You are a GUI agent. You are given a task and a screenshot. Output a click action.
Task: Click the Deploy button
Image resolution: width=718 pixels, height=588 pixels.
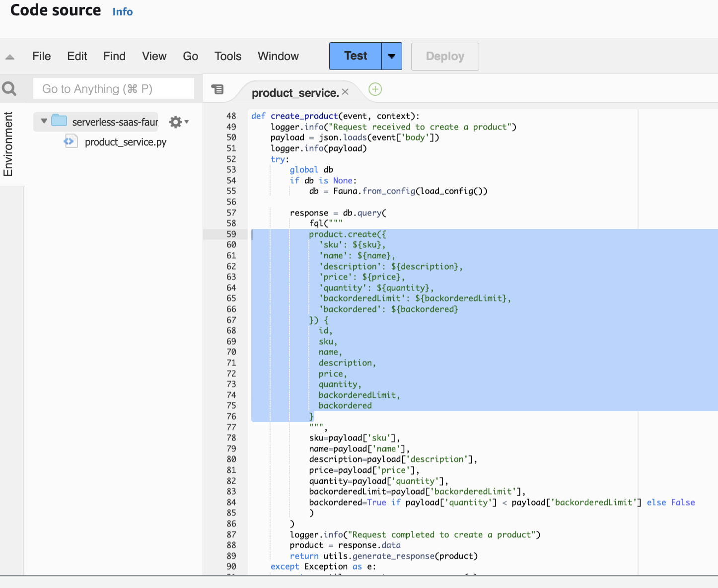445,56
